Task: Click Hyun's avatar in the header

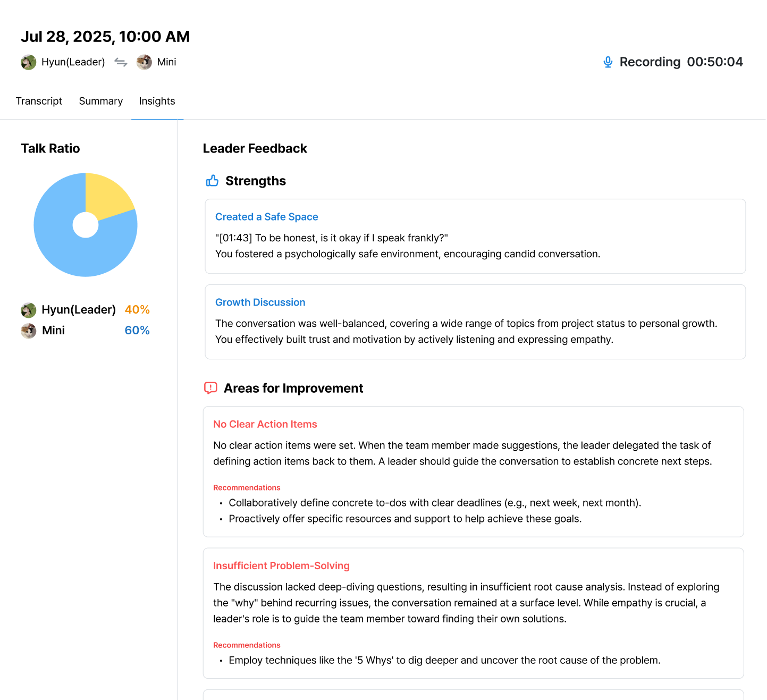Action: (x=29, y=62)
